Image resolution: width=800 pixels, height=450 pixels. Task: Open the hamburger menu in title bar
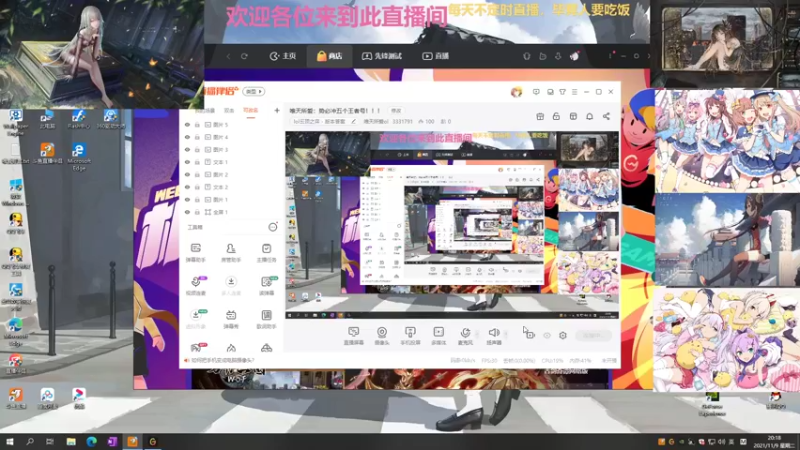(574, 92)
